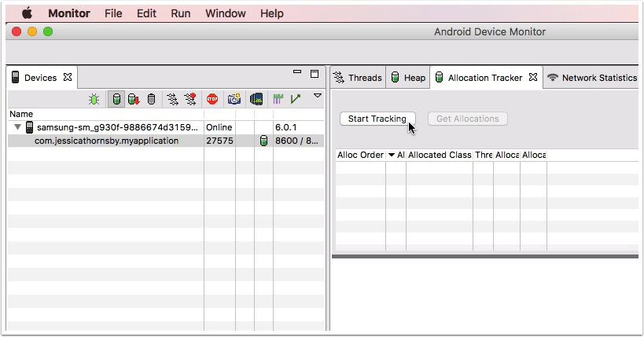Click the Update Threads icon

172,99
